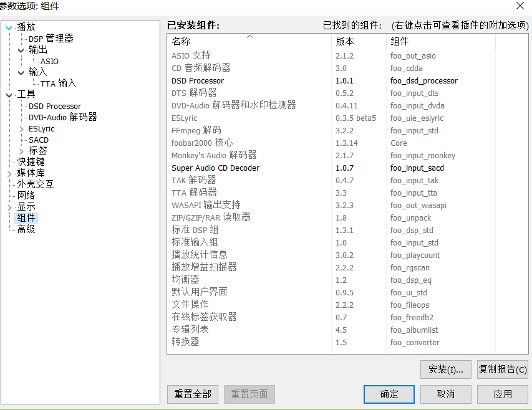The width and height of the screenshot is (532, 410).
Task: Select DSP 管理器 in the tree
Action: click(51, 39)
